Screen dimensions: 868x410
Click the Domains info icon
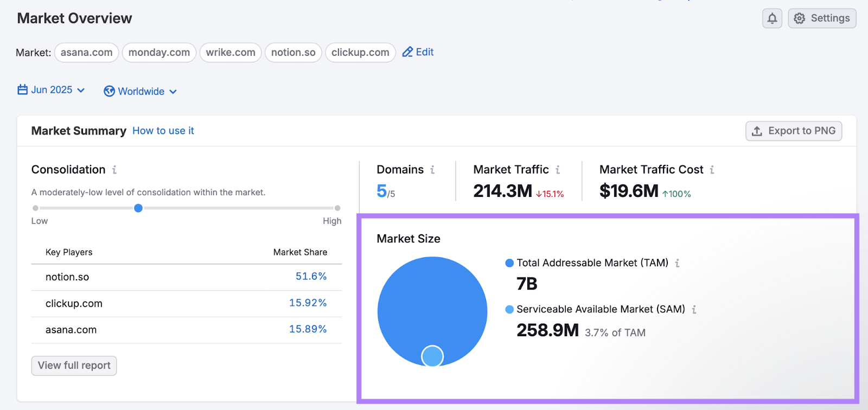pyautogui.click(x=432, y=170)
